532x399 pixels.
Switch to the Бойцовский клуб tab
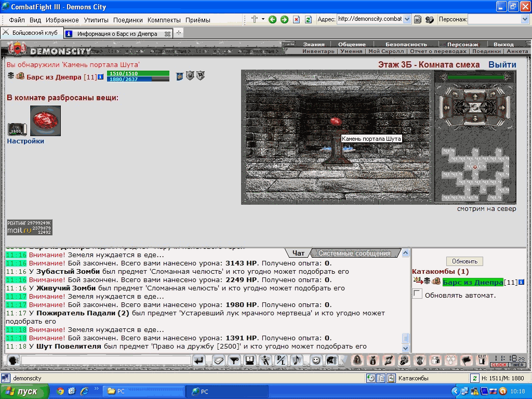coord(32,33)
